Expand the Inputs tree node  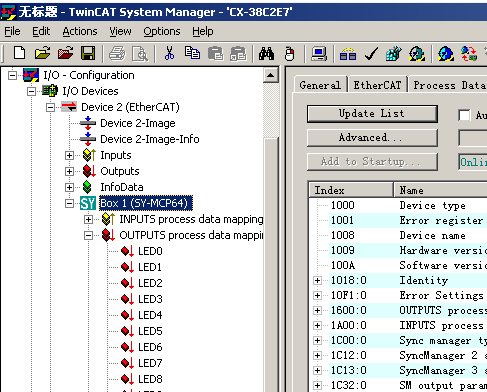click(69, 155)
